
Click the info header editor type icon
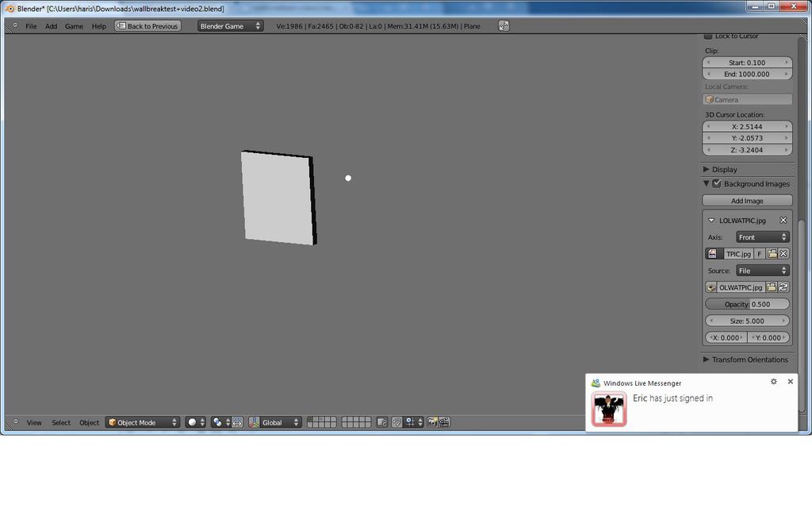(14, 25)
